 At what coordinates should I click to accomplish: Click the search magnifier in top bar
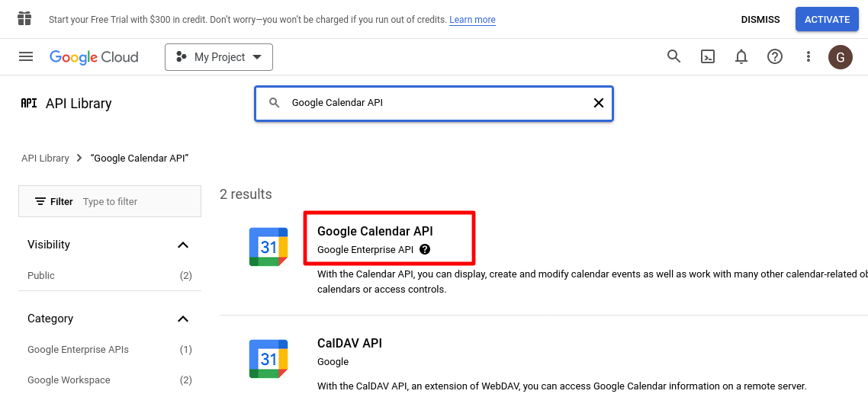[x=674, y=56]
